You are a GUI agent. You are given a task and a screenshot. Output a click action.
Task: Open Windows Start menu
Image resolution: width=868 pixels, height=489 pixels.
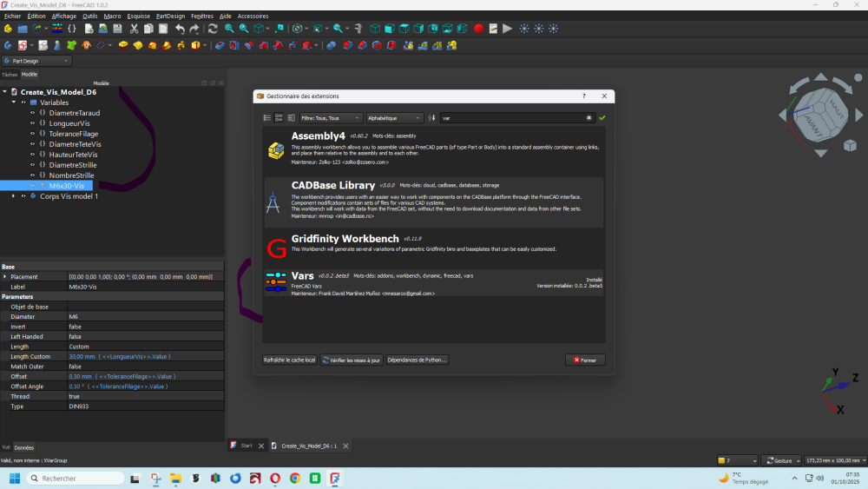pos(15,478)
